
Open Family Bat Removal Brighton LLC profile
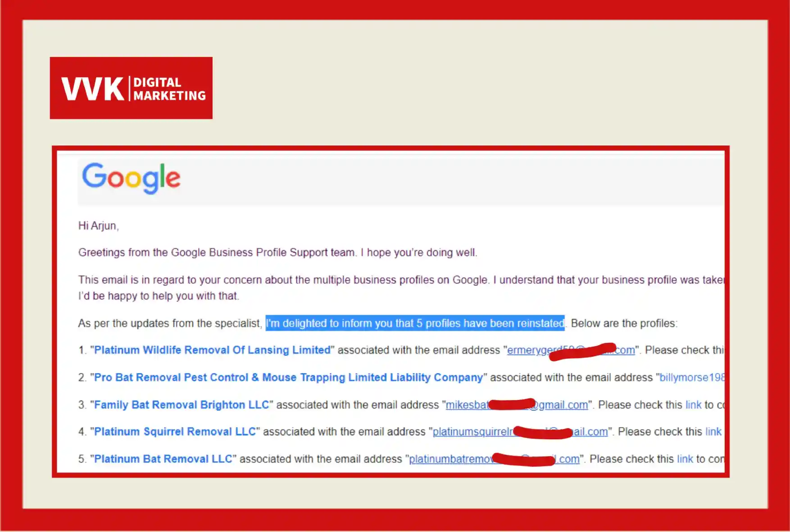coord(182,405)
